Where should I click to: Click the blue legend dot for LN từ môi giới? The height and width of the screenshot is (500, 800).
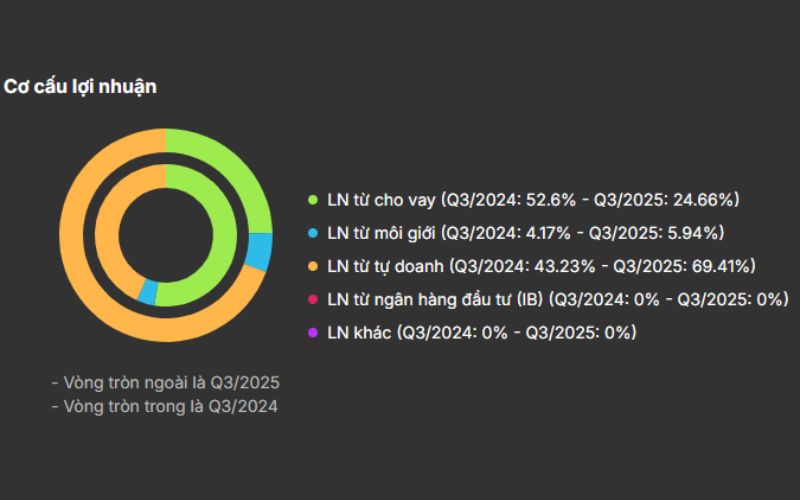tap(313, 233)
